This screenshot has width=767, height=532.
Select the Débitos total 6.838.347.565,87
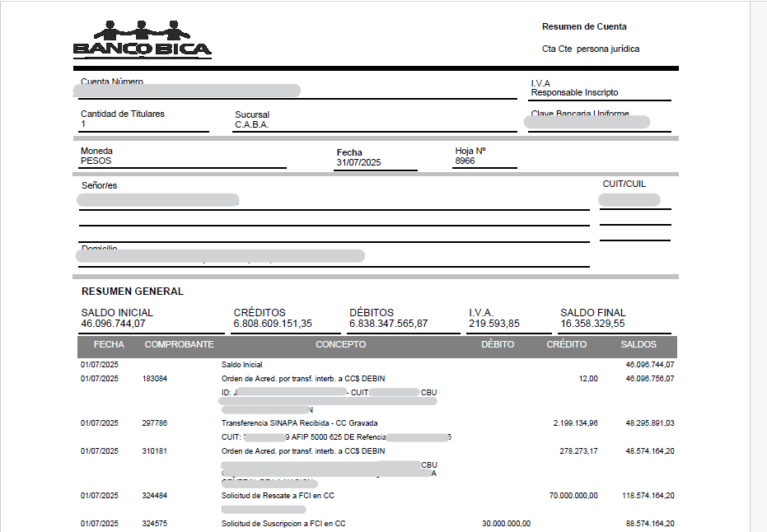click(388, 324)
